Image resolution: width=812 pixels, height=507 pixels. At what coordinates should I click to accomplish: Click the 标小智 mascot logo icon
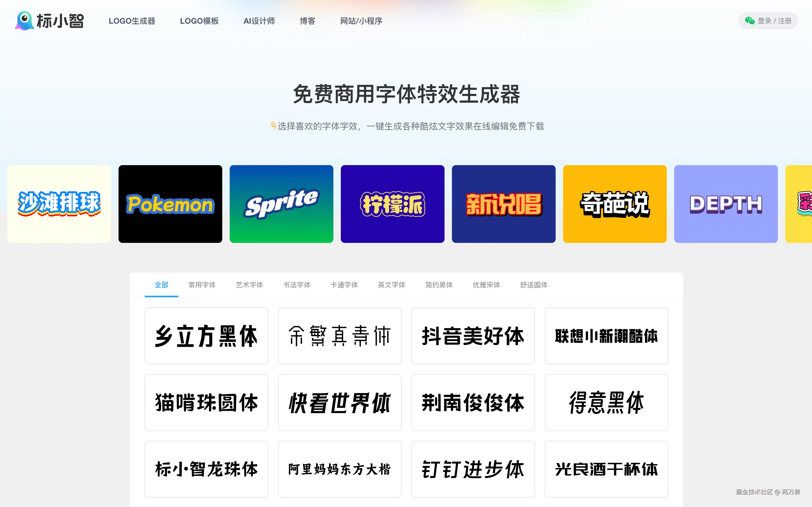[24, 20]
